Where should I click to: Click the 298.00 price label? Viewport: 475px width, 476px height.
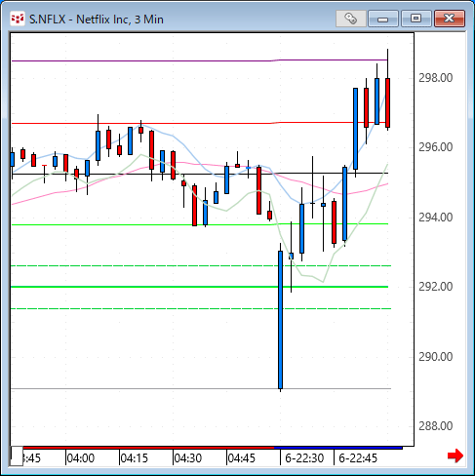435,78
